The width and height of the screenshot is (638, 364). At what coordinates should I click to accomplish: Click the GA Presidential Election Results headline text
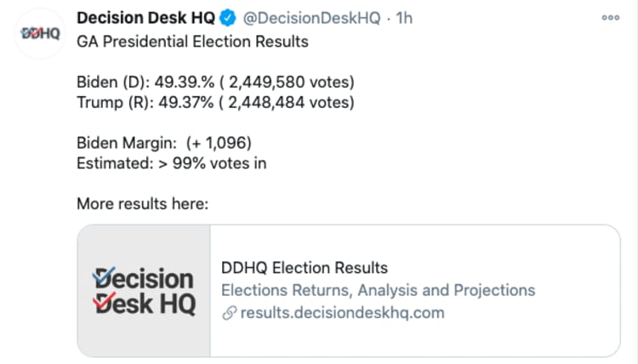coord(192,42)
